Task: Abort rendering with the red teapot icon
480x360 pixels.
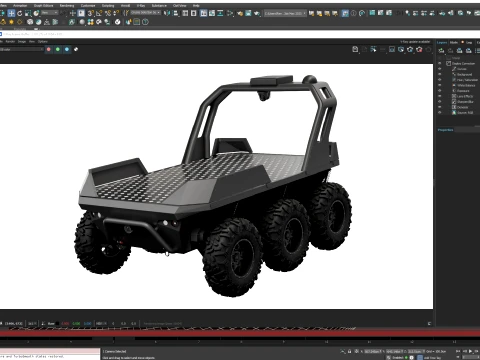Action: click(x=419, y=49)
